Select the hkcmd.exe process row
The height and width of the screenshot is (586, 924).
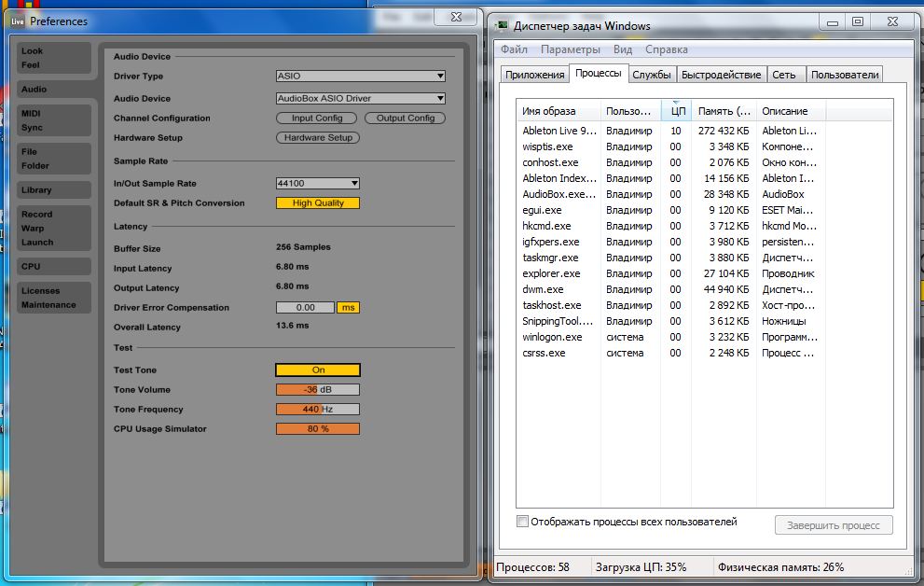point(705,227)
